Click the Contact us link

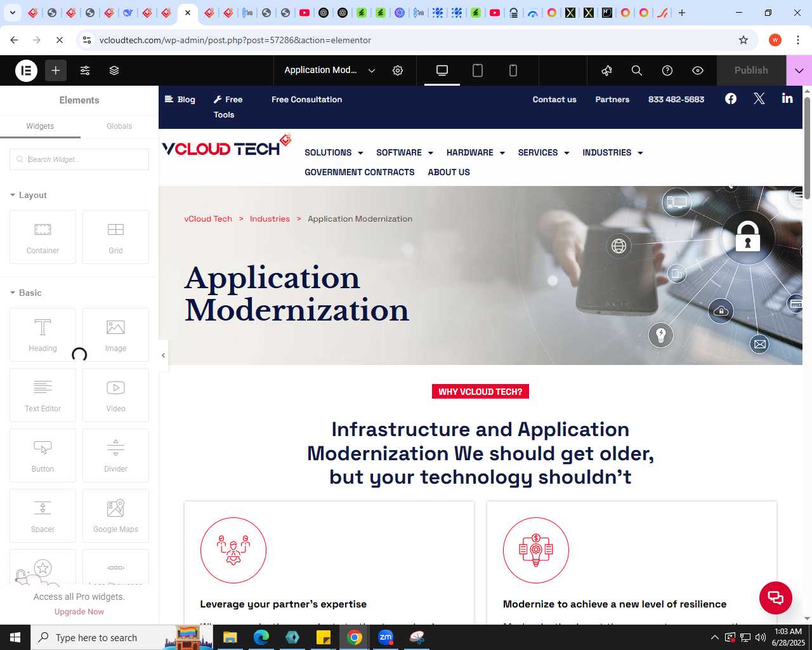pos(554,100)
